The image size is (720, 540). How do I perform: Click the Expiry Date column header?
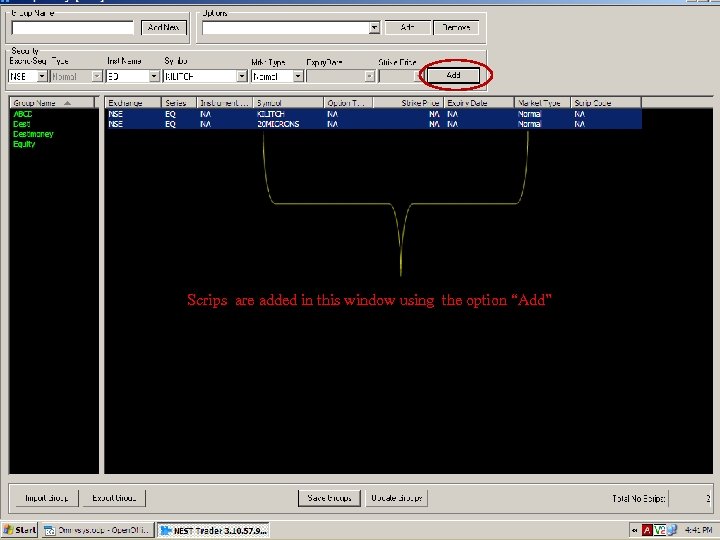pos(479,103)
